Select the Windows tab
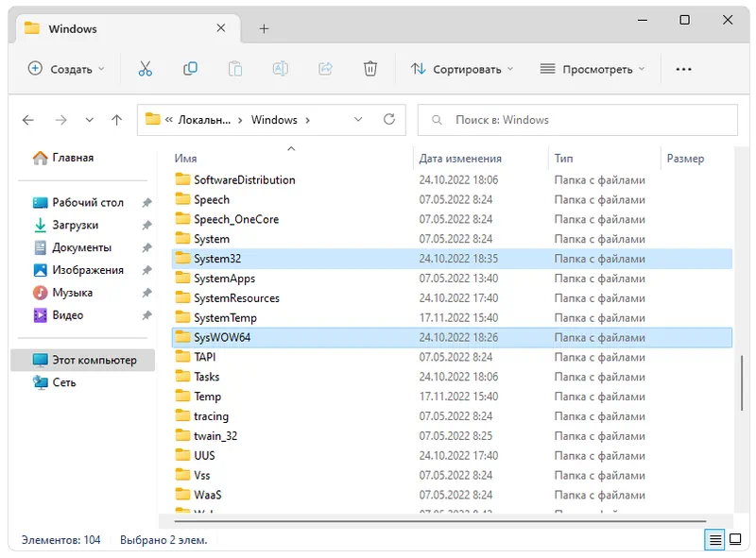Screen dimensions: 756x558 coord(129,28)
